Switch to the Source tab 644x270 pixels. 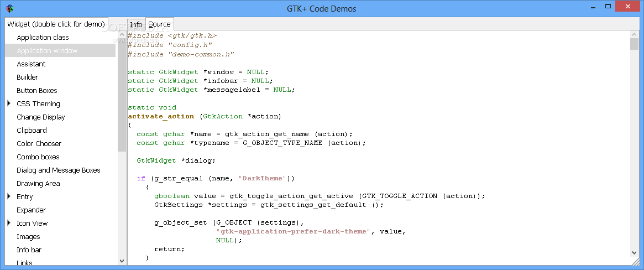click(x=159, y=24)
